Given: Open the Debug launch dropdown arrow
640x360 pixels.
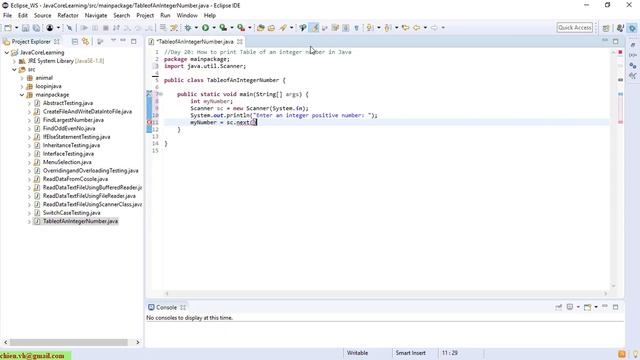Looking at the screenshot, I should [x=196, y=28].
